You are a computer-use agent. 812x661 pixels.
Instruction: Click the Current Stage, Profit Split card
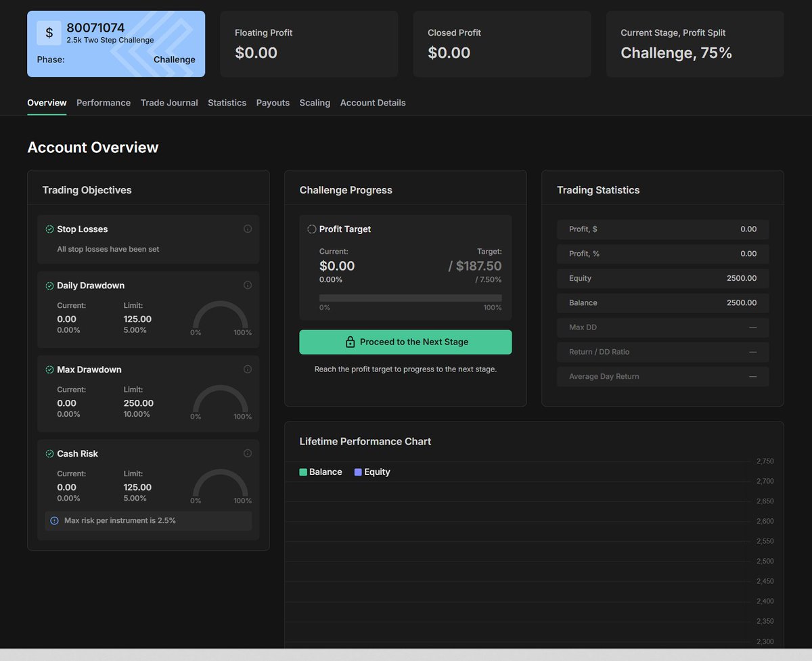pyautogui.click(x=695, y=44)
